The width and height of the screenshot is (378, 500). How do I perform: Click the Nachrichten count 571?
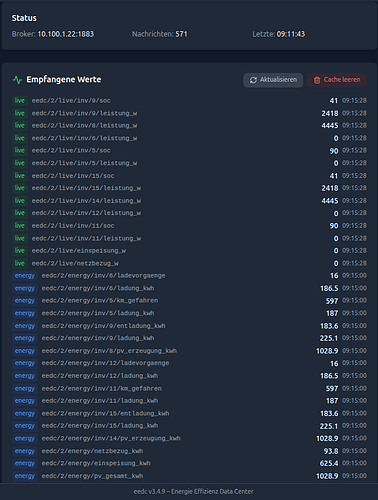(x=181, y=34)
